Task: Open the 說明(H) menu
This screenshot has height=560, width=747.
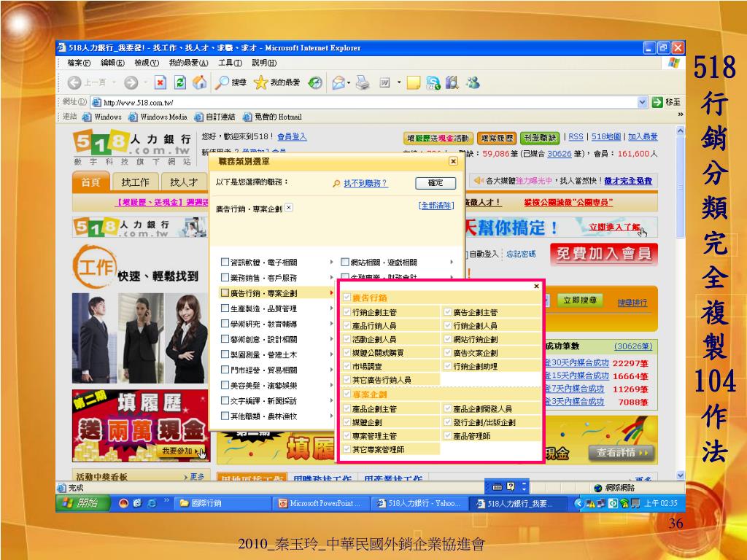Action: [264, 63]
